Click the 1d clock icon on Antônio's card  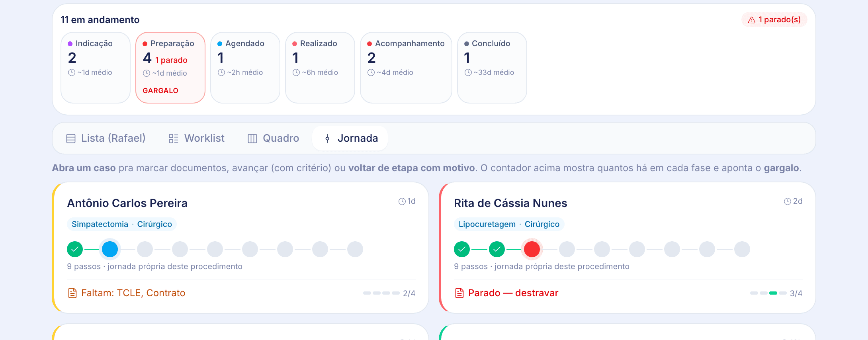(x=402, y=201)
